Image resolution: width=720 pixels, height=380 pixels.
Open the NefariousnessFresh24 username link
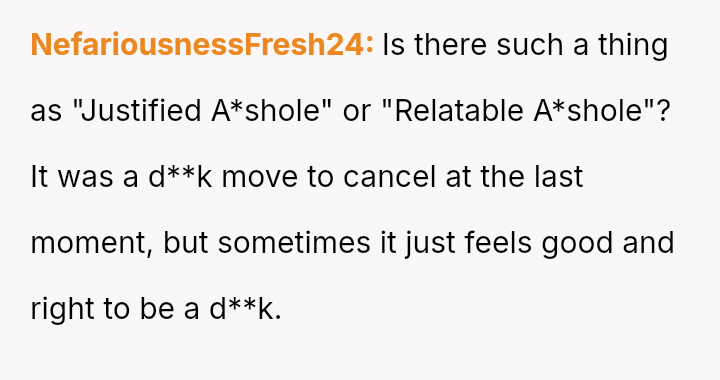pos(202,45)
